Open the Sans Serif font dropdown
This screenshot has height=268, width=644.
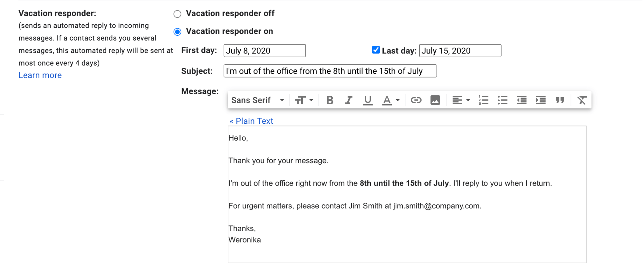257,100
